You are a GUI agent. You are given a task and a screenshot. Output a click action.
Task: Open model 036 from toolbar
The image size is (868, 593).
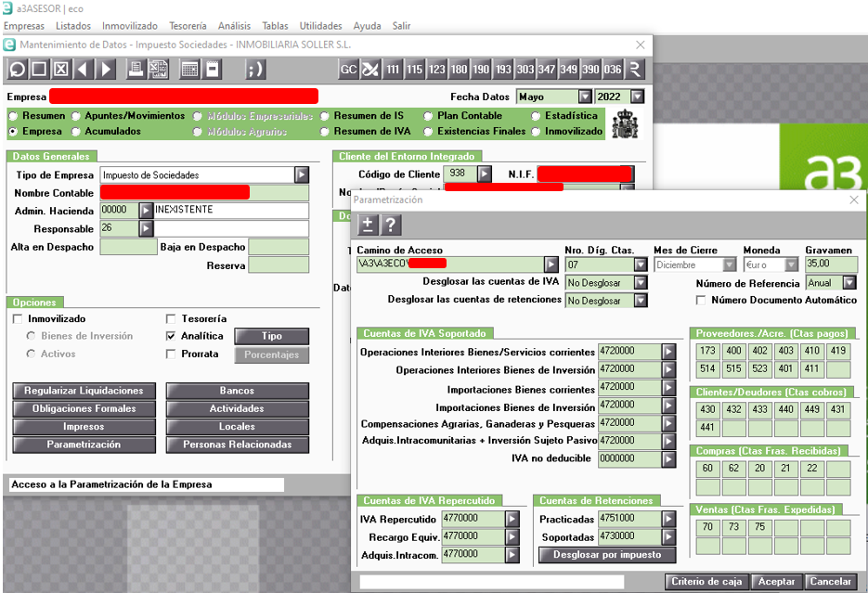[613, 70]
